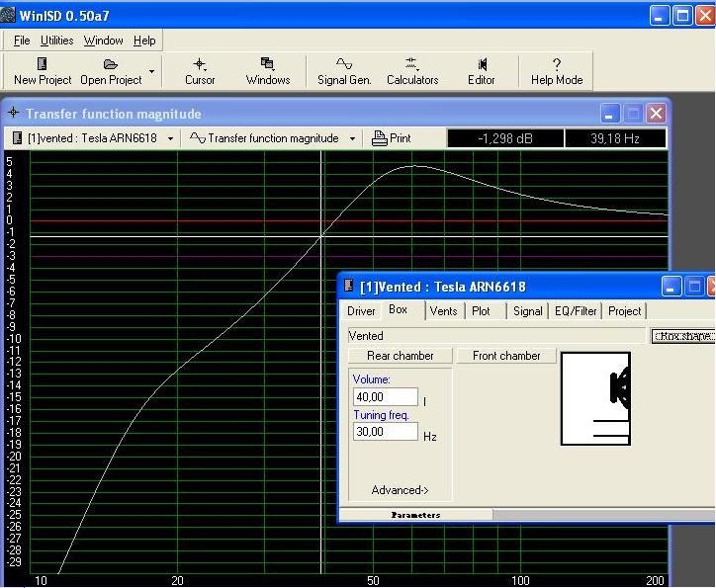Click the Parameters bar at panel bottom
The image size is (716, 588).
415,515
